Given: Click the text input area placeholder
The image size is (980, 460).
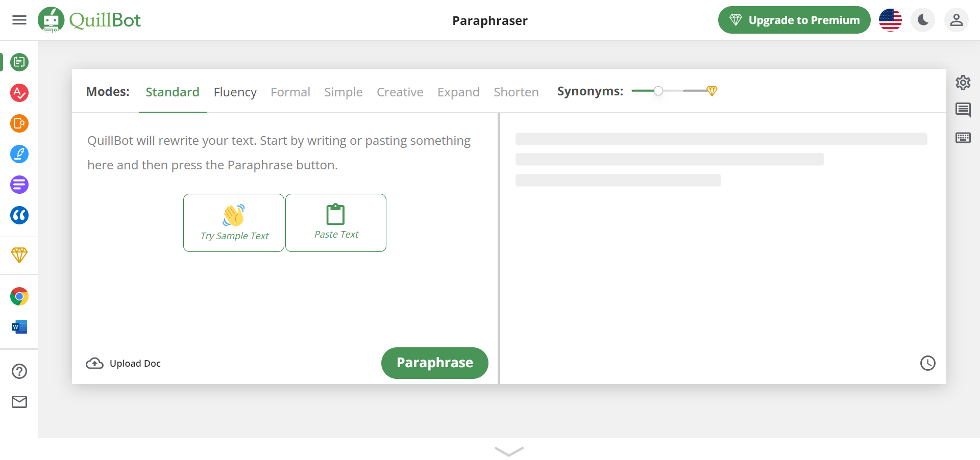Looking at the screenshot, I should click(279, 152).
